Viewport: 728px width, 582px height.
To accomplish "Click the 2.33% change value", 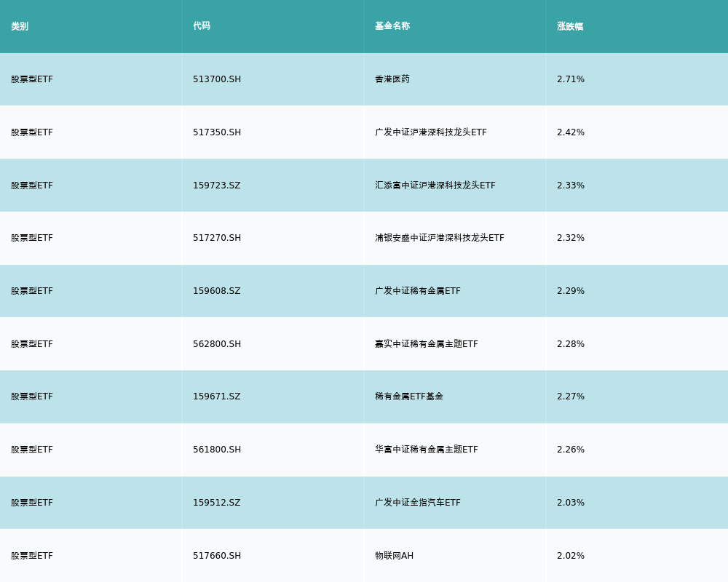I will [571, 186].
